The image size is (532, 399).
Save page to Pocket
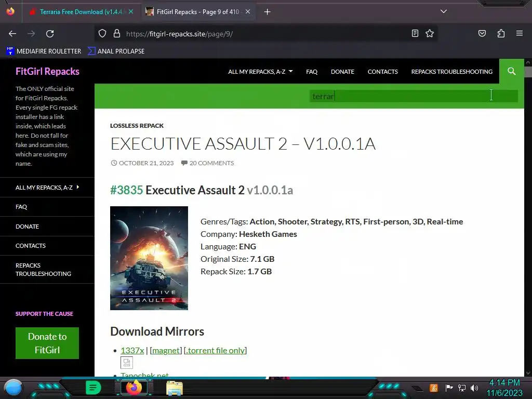click(x=482, y=33)
